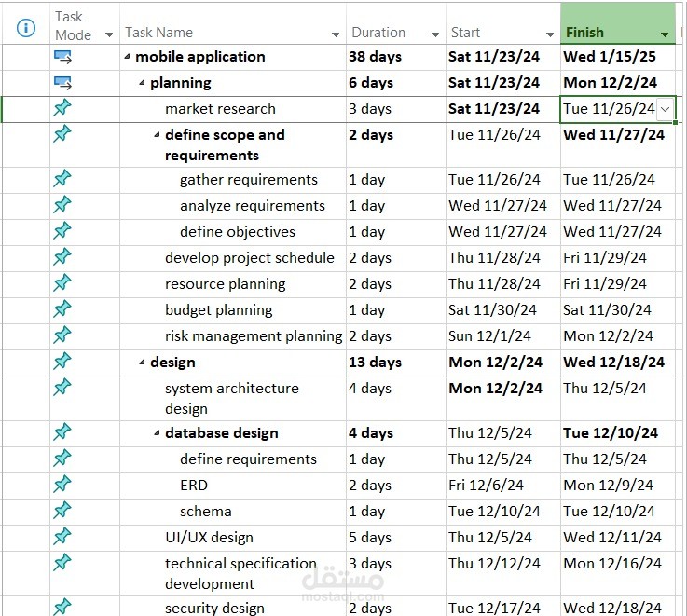Select the Fri 12/6/24 start cell
The height and width of the screenshot is (616, 687).
click(503, 486)
